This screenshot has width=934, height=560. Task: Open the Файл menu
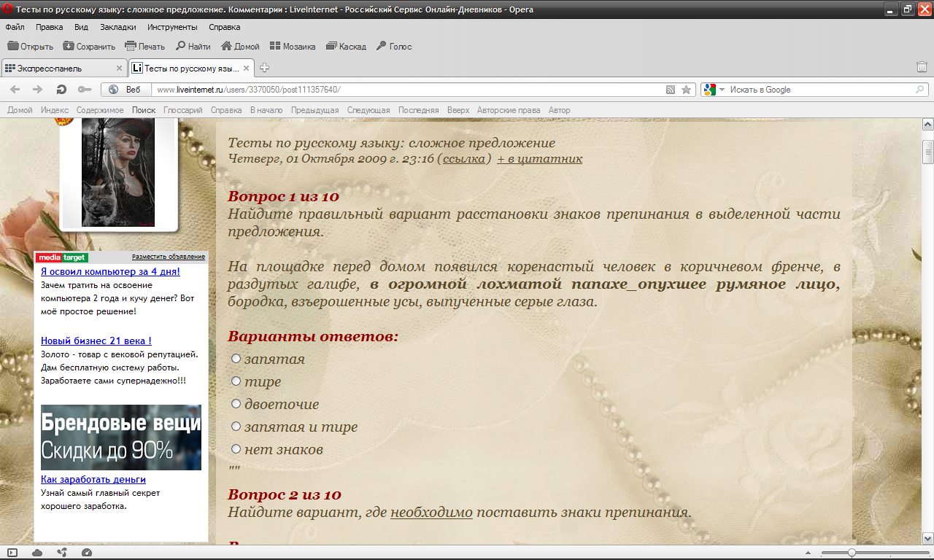click(x=15, y=27)
